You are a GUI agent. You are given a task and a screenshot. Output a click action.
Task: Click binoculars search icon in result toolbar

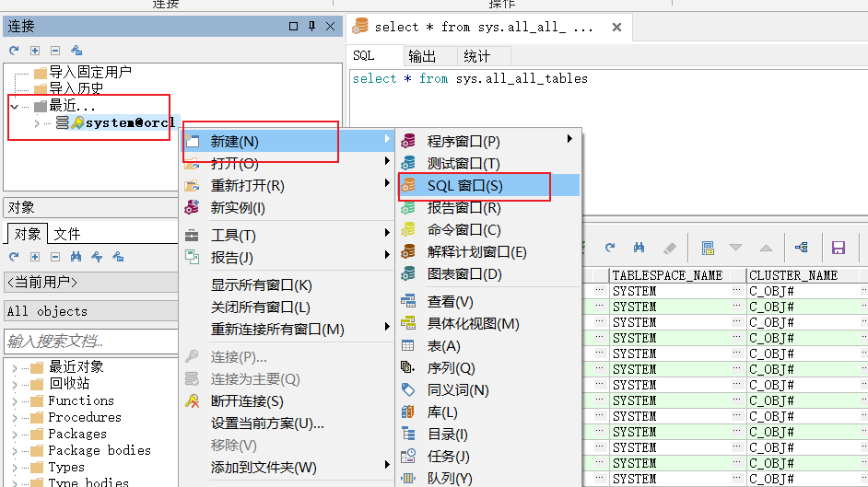[x=639, y=248]
